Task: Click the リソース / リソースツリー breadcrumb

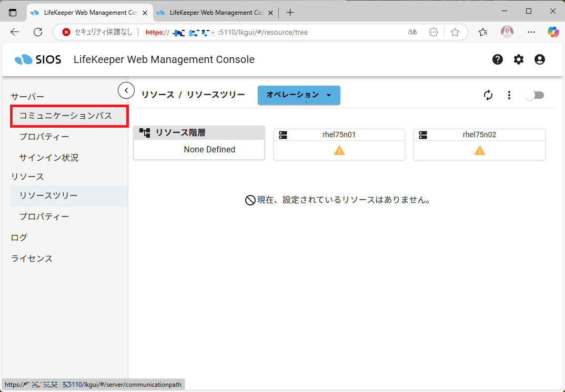Action: click(x=193, y=95)
